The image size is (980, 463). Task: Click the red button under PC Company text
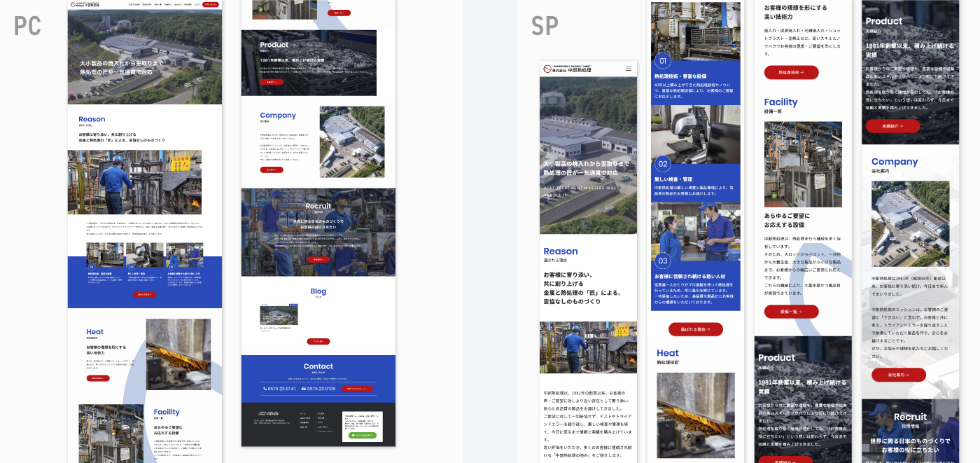(x=272, y=170)
